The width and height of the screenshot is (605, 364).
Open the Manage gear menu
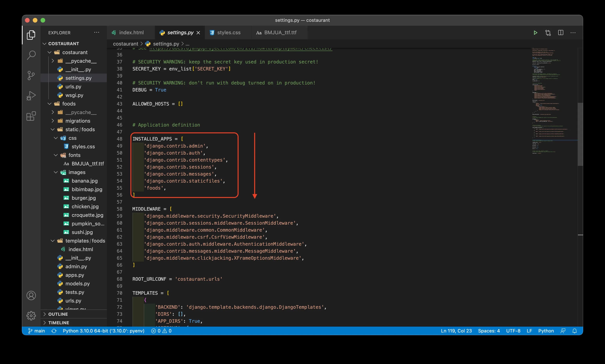point(31,315)
